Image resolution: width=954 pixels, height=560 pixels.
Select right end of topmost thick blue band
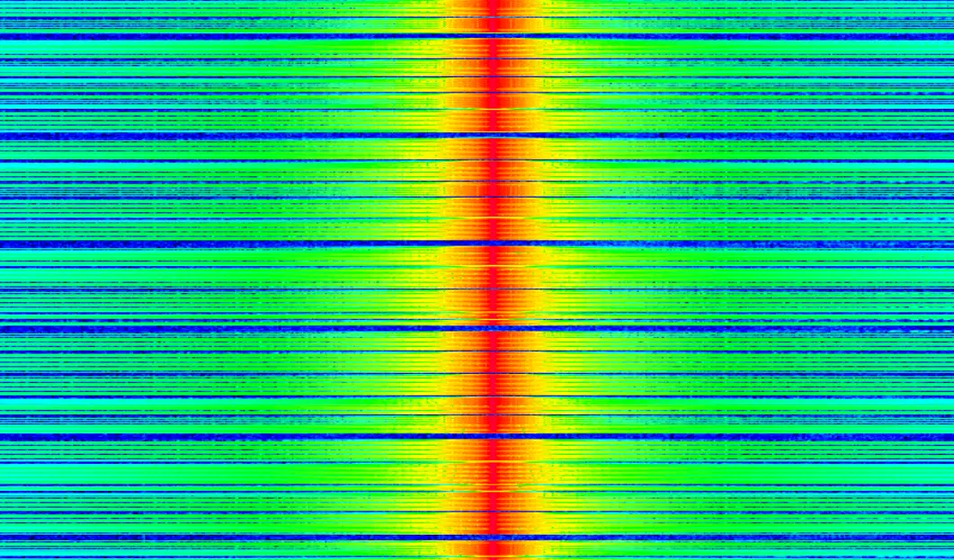(x=949, y=36)
